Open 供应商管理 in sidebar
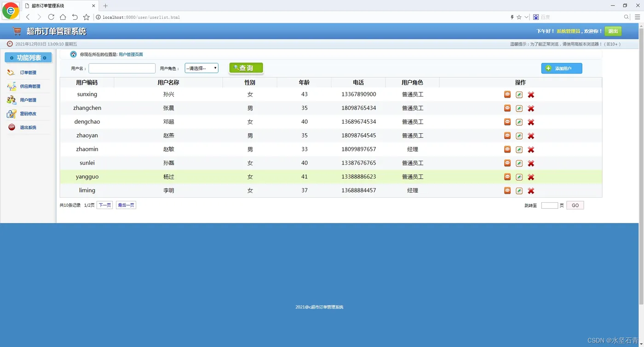The height and width of the screenshot is (347, 644). tap(30, 86)
